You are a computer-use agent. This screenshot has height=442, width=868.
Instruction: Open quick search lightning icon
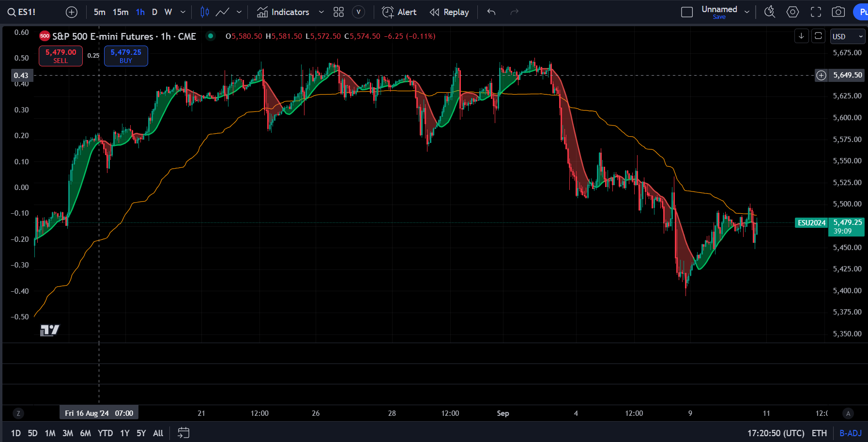(770, 12)
